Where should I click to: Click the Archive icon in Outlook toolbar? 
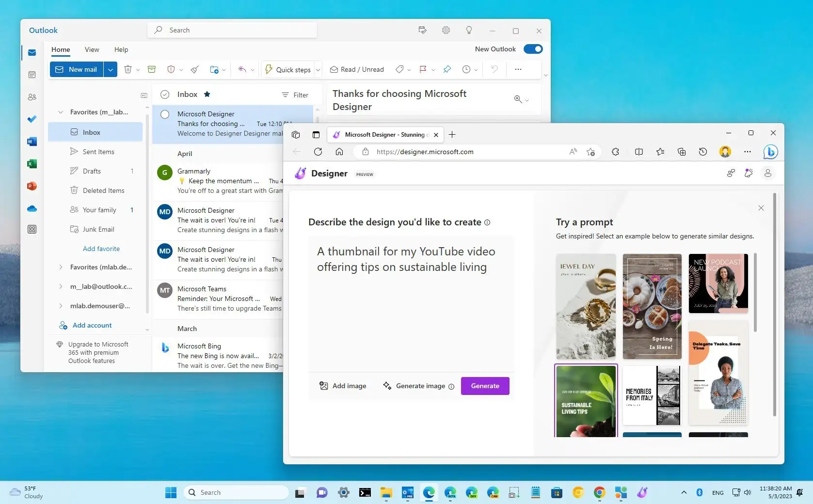point(152,69)
